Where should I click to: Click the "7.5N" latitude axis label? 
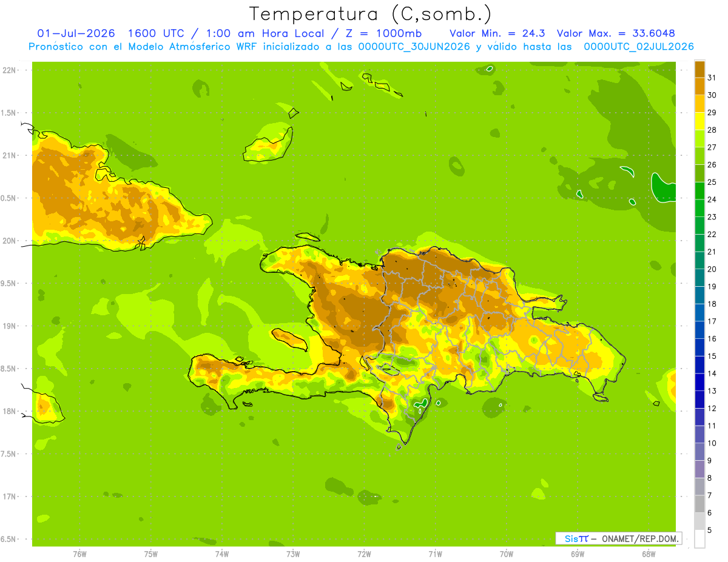(8, 454)
